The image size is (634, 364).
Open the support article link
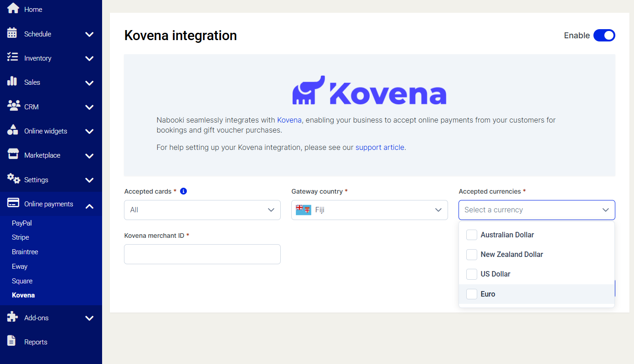(x=380, y=148)
